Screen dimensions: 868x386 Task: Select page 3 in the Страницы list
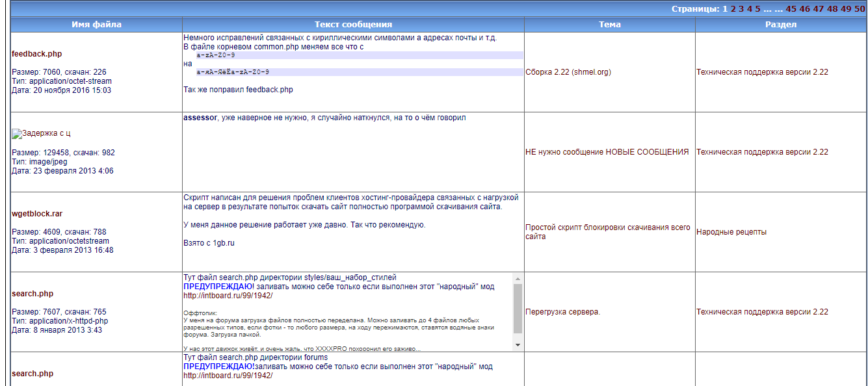click(x=741, y=8)
